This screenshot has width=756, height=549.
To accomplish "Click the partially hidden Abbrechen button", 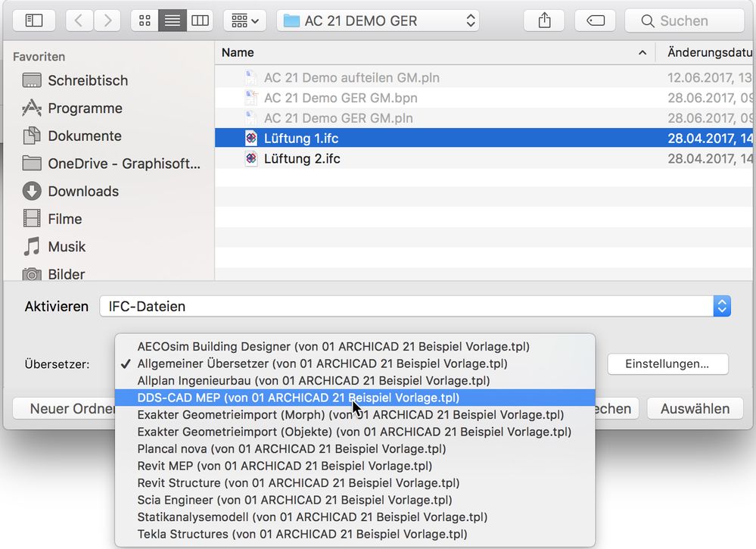I will coord(618,409).
